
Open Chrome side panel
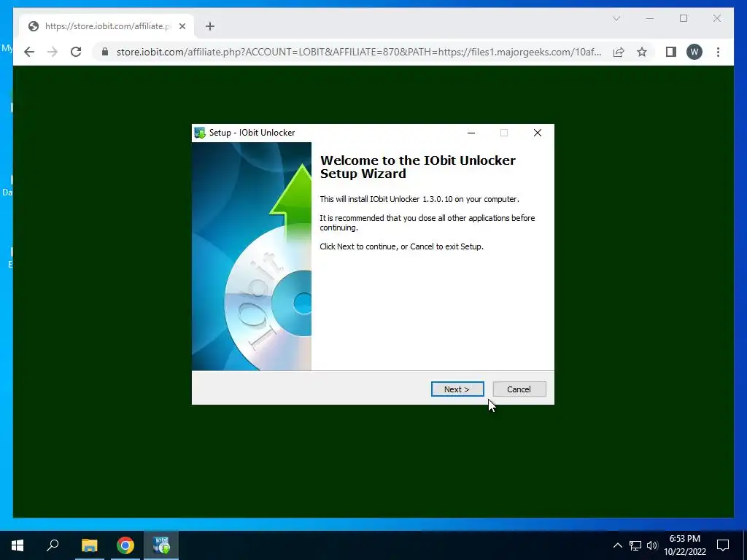671,52
